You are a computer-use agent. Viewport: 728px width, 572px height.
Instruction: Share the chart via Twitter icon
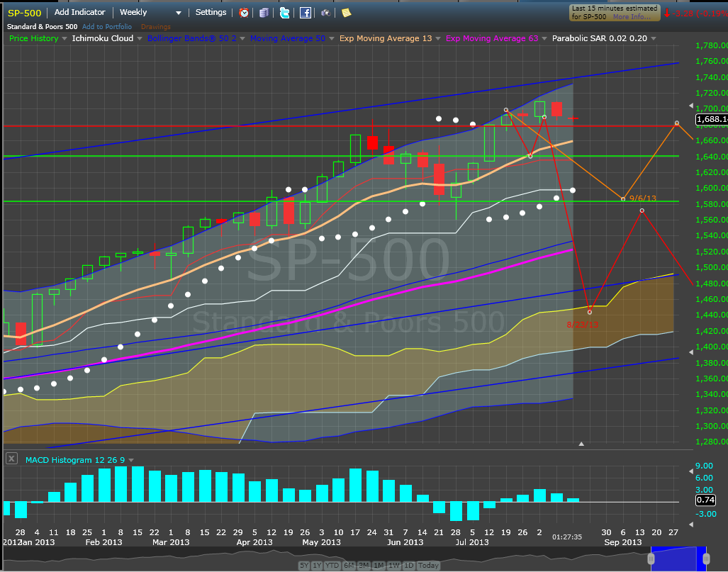tap(284, 13)
